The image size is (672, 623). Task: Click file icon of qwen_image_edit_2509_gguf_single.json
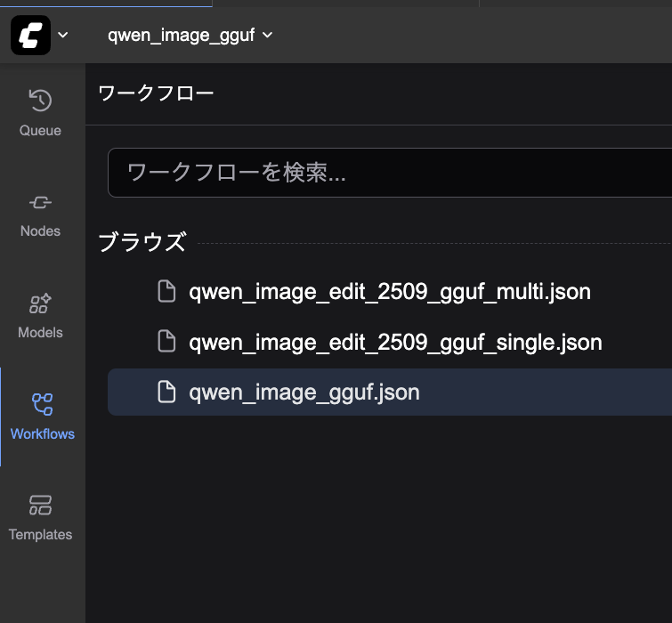click(166, 342)
